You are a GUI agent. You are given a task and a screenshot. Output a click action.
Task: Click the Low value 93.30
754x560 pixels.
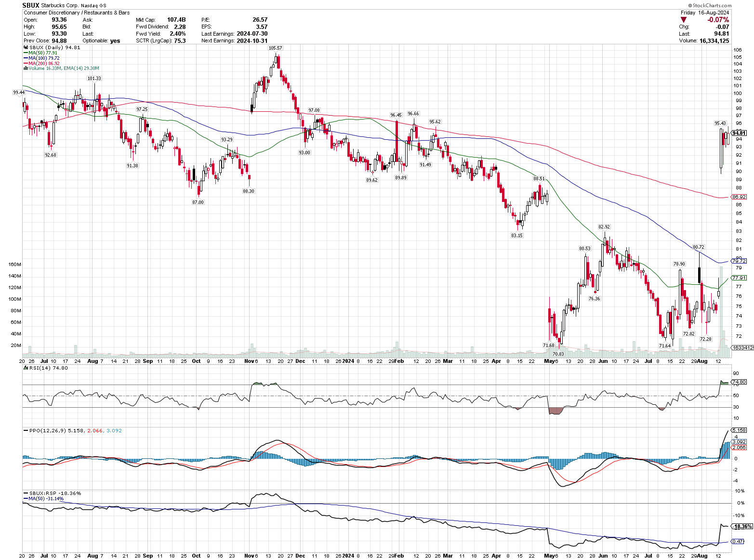point(59,34)
